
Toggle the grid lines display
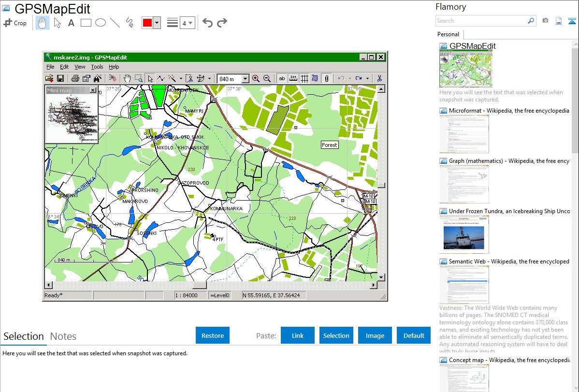[x=304, y=78]
